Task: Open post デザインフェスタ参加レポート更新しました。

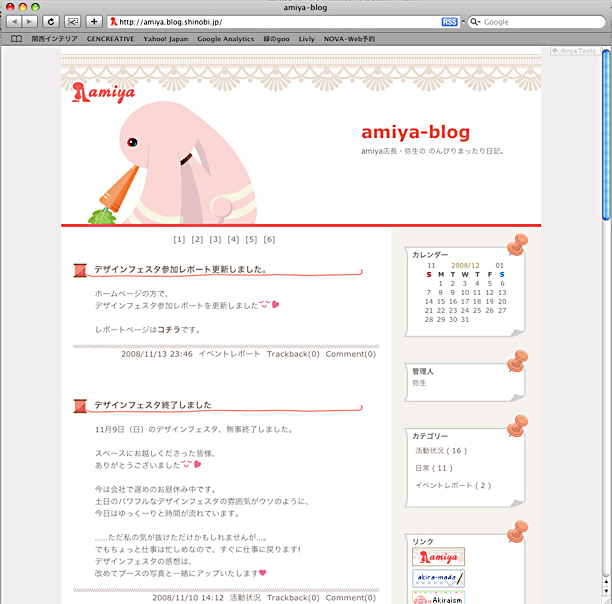Action: coord(180,269)
